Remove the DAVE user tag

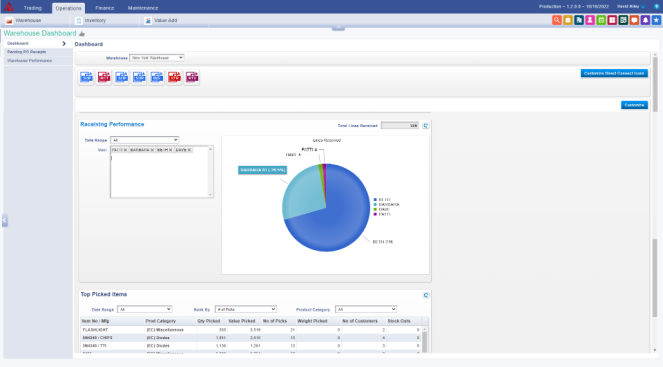pos(189,150)
